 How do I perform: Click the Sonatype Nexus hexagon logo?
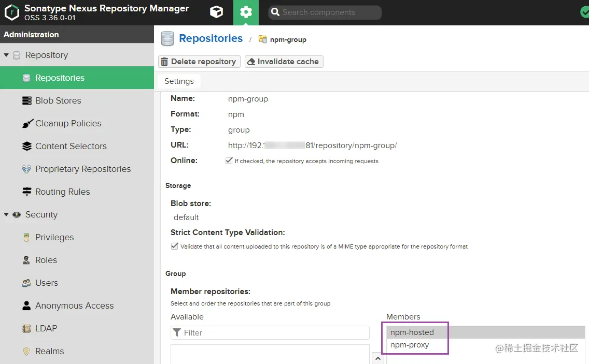(x=11, y=12)
